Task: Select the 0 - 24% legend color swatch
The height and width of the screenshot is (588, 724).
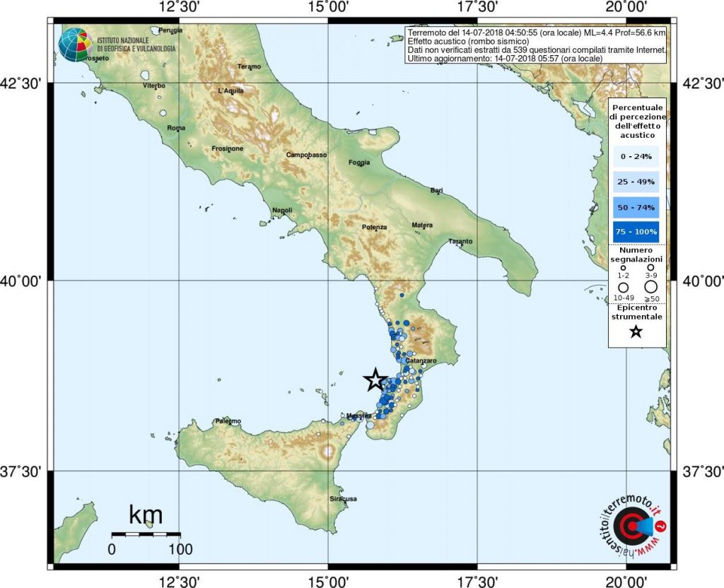Action: tap(635, 156)
